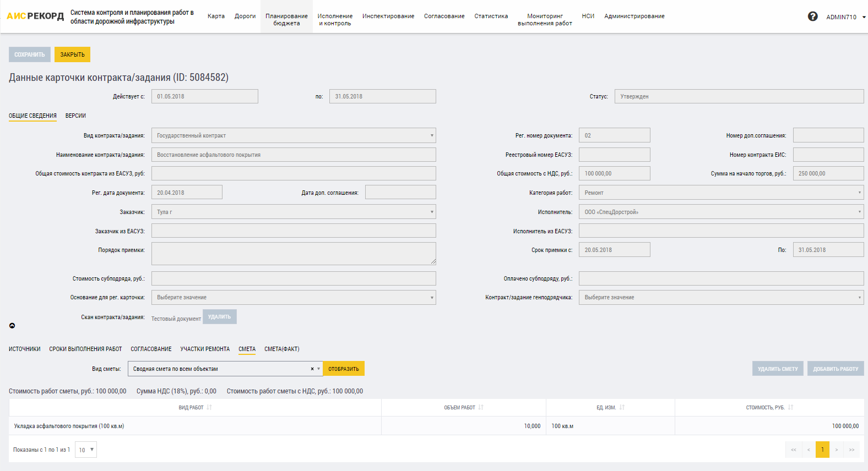The height and width of the screenshot is (471, 868).
Task: Click the Стоимость субподряда field
Action: coord(294,278)
